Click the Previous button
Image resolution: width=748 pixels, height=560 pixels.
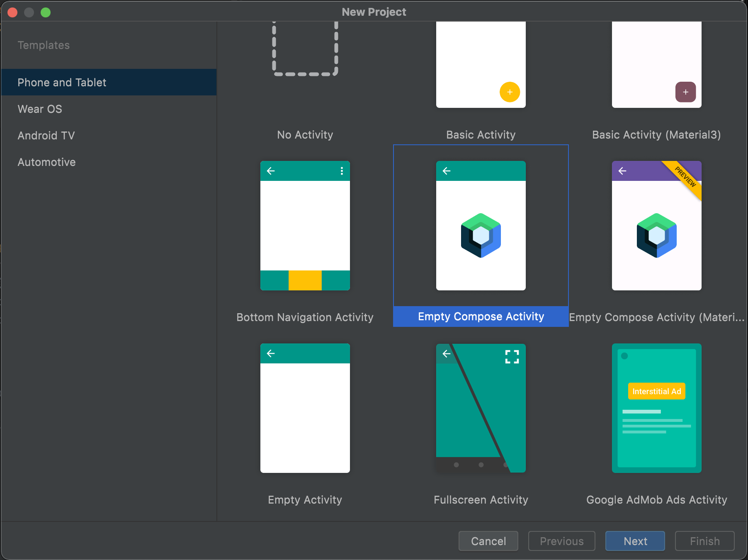click(x=562, y=541)
